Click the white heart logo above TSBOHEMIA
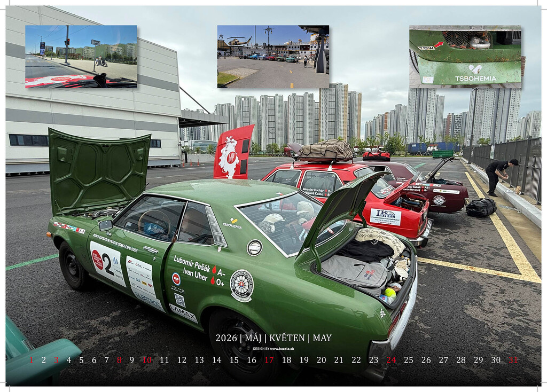 [475, 69]
